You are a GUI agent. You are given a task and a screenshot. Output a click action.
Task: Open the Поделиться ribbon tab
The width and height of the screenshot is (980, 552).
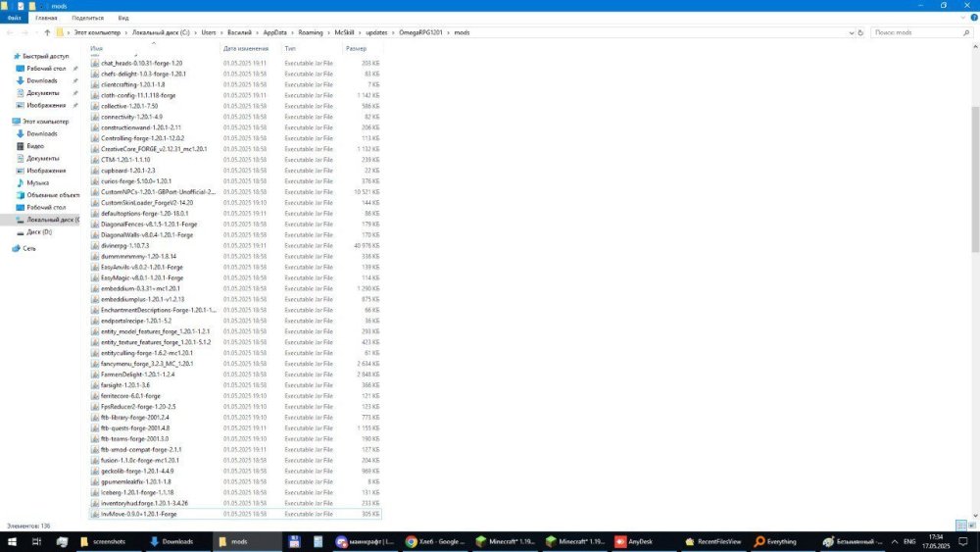(x=87, y=18)
